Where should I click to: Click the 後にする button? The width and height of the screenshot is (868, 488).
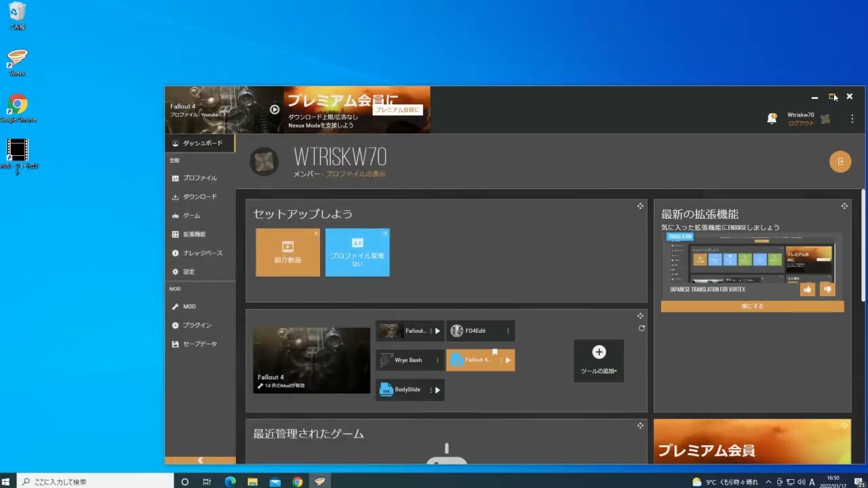(753, 306)
